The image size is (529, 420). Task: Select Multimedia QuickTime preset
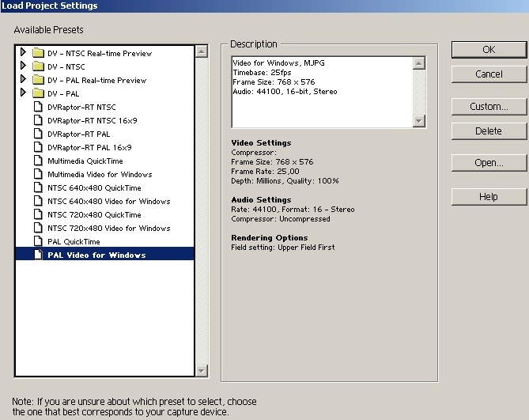pyautogui.click(x=85, y=161)
